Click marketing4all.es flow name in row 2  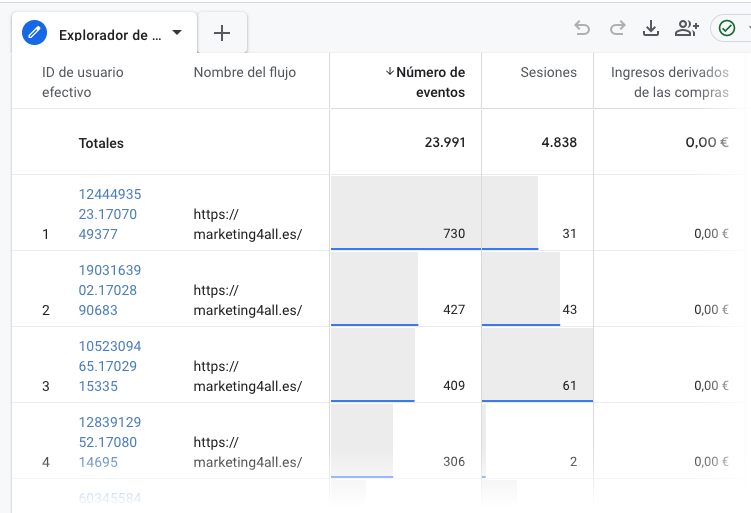248,300
